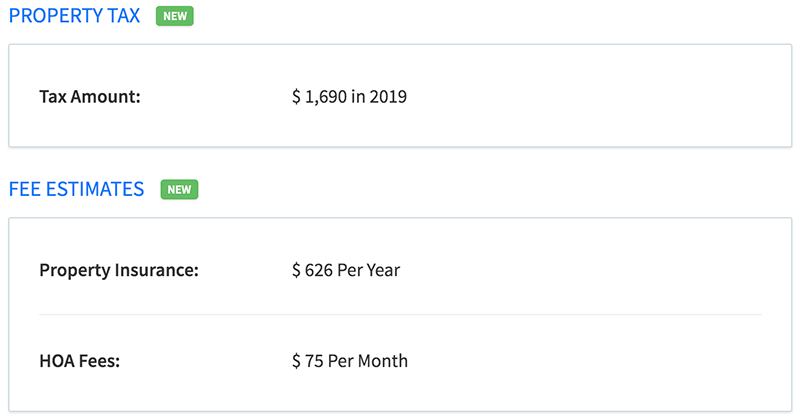
Task: Click the 75 HOA fee figure
Action: tap(314, 361)
